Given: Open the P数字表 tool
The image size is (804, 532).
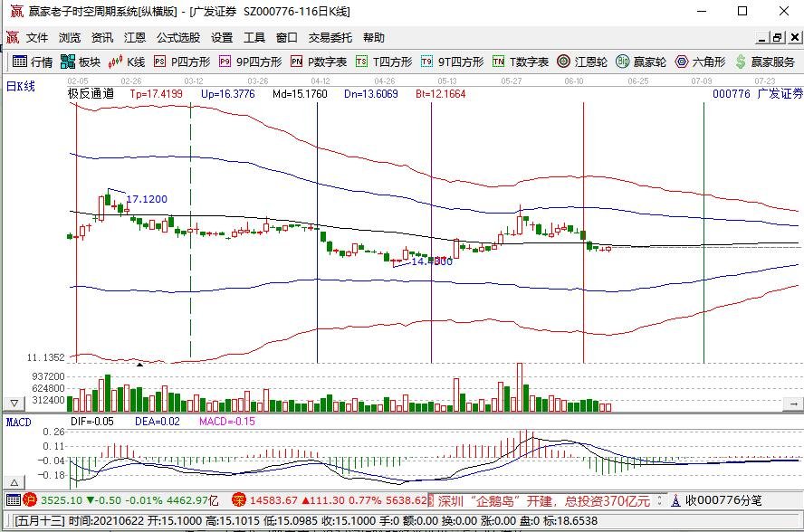Looking at the screenshot, I should point(319,62).
